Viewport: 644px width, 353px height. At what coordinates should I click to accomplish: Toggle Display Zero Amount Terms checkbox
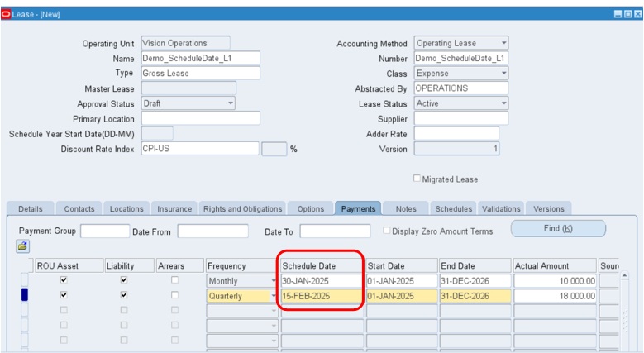[387, 231]
